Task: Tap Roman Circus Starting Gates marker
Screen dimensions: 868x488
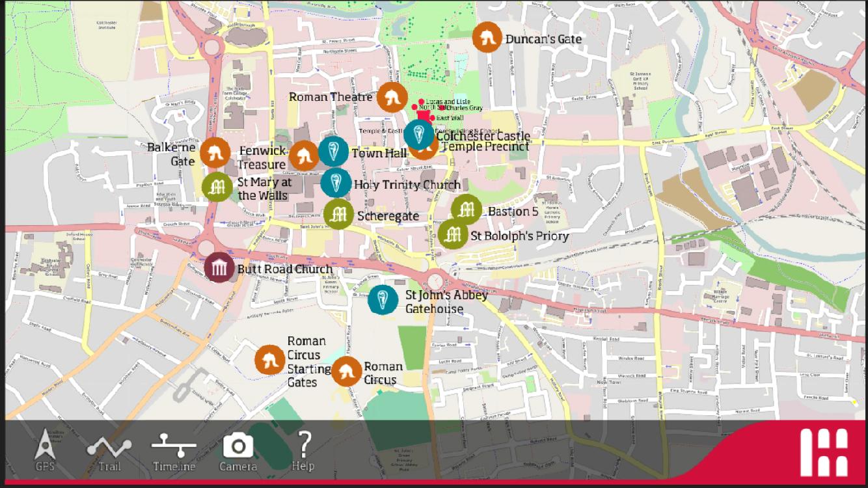Action: [270, 360]
